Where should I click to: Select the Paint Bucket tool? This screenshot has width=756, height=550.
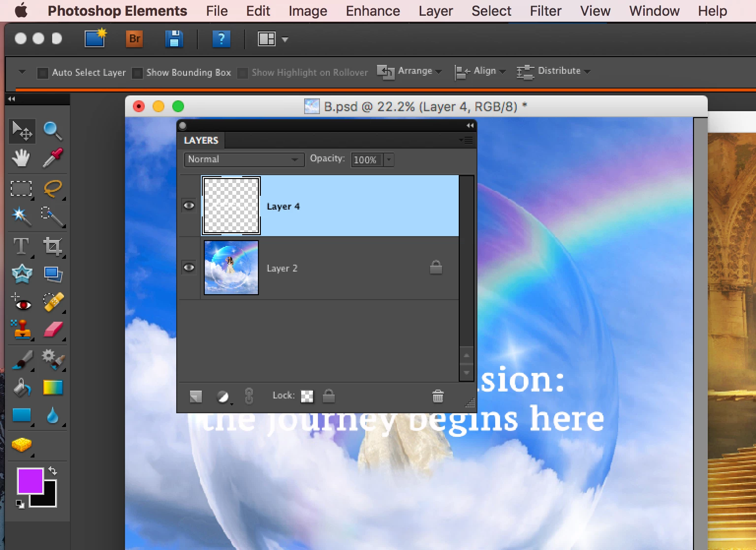pos(21,388)
